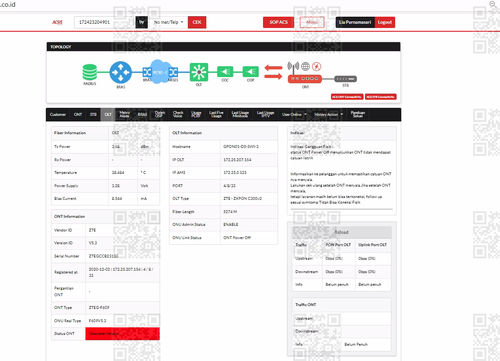Viewport: 500px width, 361px height.
Task: Click the ONU Admin Status 'ENABLE' value
Action: pos(231,225)
